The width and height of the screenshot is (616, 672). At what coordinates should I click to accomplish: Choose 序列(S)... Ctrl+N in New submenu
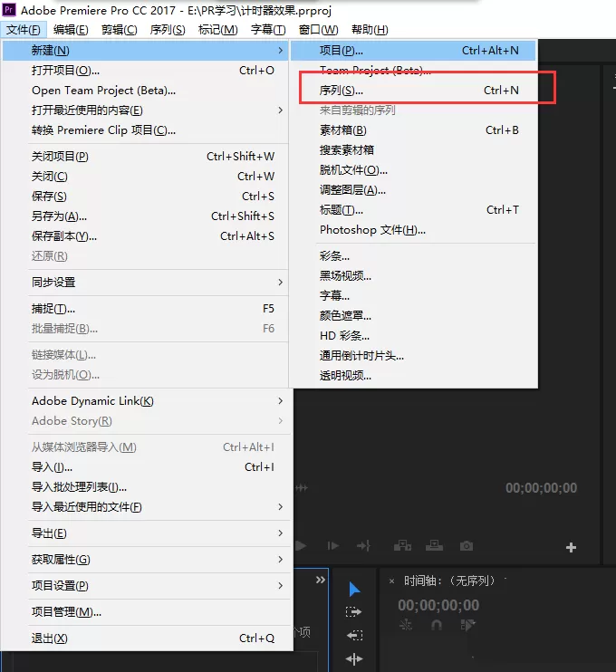[x=413, y=90]
